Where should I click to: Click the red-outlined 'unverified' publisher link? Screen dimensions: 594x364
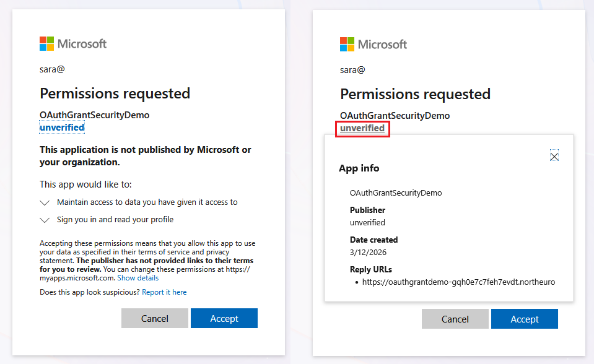click(x=362, y=128)
